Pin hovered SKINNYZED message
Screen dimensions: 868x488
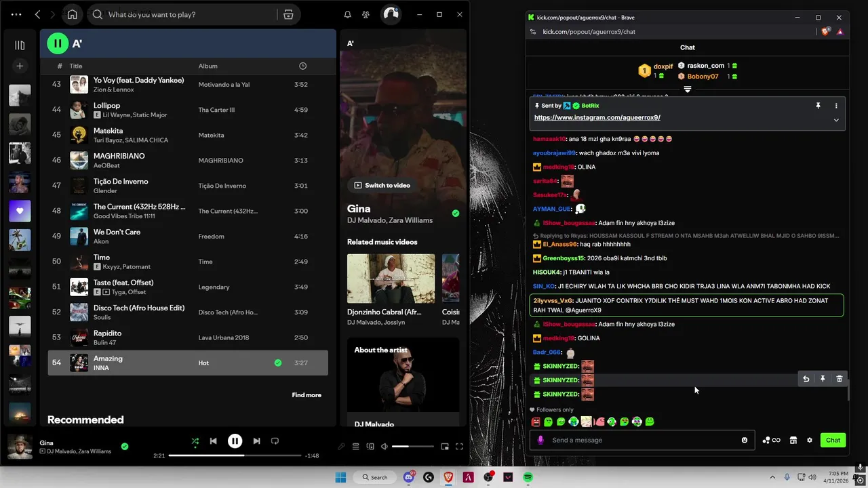click(823, 379)
